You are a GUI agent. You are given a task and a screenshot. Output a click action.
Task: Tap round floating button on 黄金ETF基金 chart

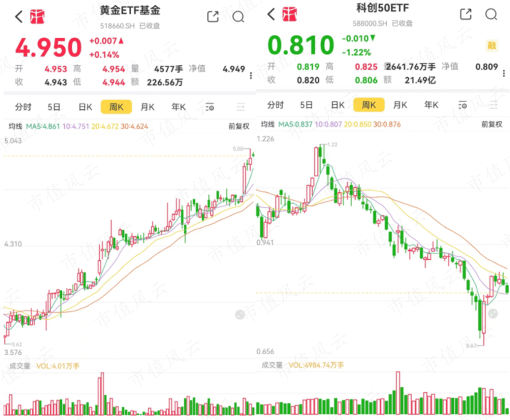click(x=240, y=315)
